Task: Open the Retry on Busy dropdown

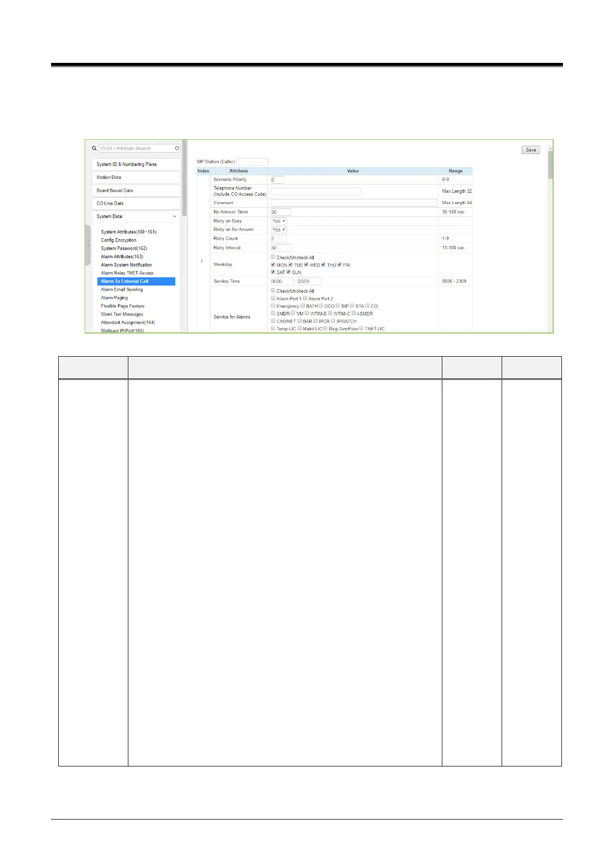Action: pos(279,221)
